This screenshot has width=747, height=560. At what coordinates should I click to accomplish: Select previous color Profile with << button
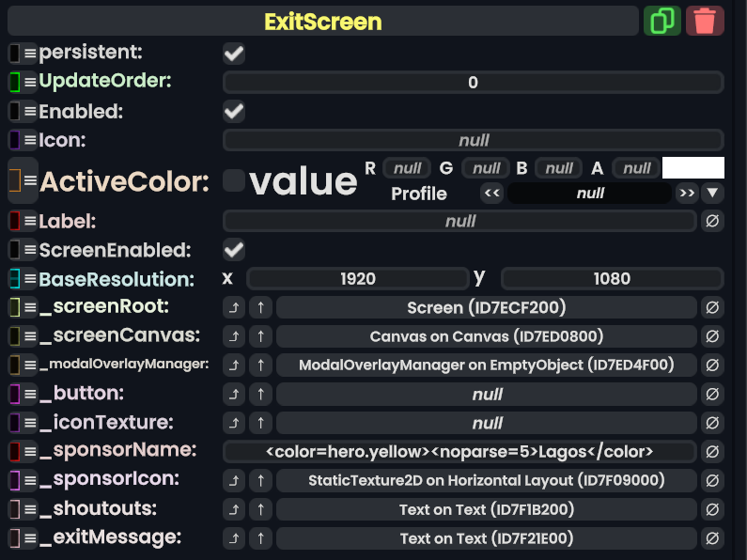tap(491, 194)
